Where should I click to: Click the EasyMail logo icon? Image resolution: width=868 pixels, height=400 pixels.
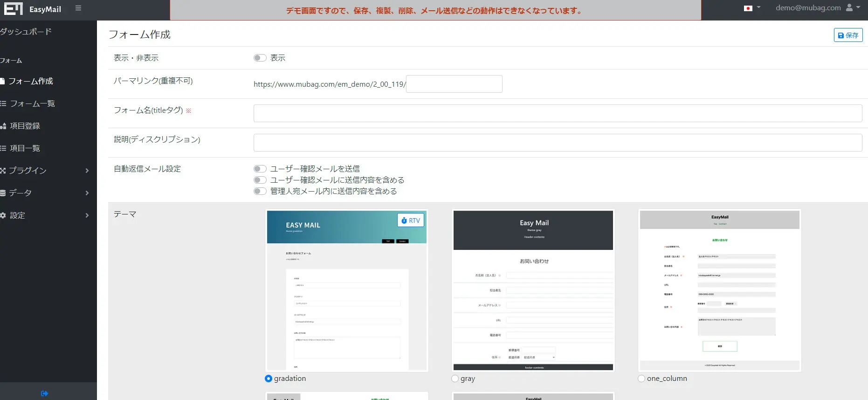tap(14, 9)
